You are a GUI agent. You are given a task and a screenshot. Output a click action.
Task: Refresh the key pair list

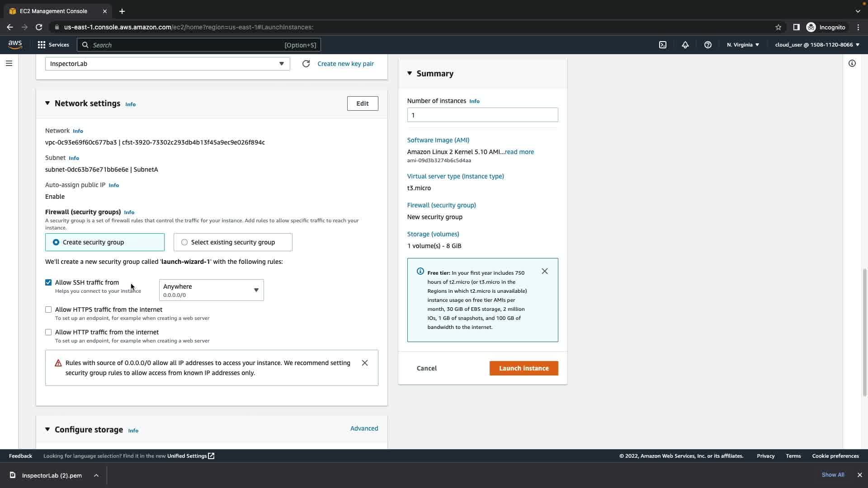tap(306, 64)
